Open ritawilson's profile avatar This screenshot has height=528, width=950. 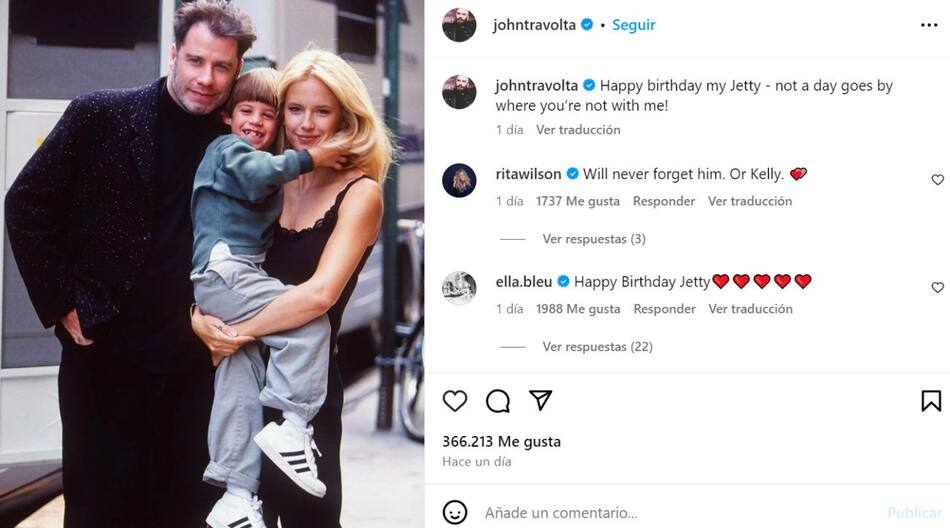(x=459, y=180)
